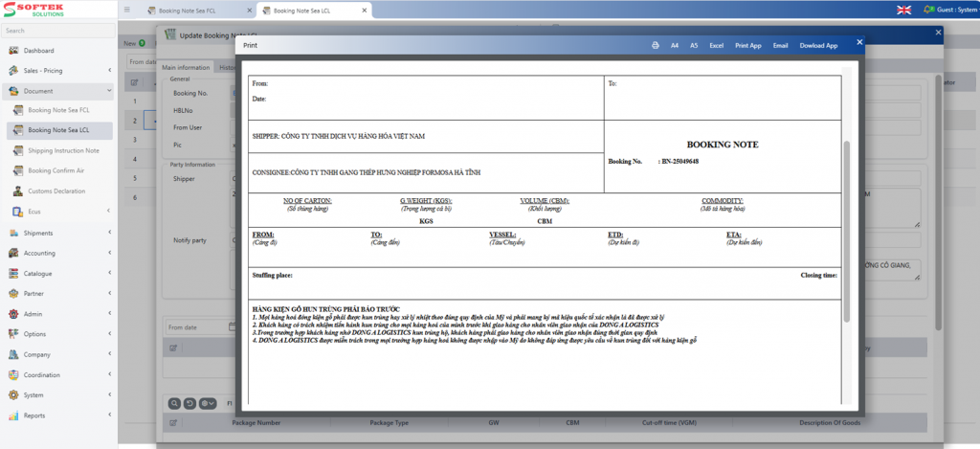Click the Print preview vertical scrollbar
The height and width of the screenshot is (449, 980).
click(847, 232)
